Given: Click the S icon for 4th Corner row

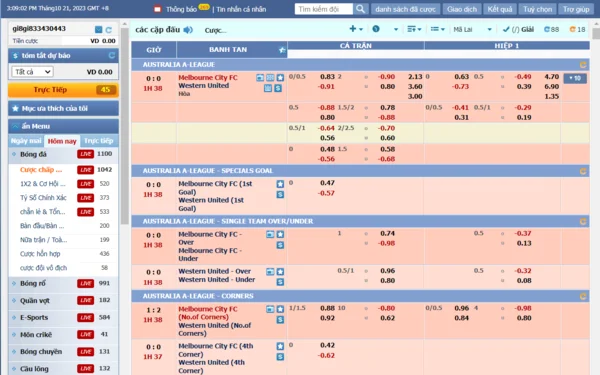Looking at the screenshot, I should (280, 357).
